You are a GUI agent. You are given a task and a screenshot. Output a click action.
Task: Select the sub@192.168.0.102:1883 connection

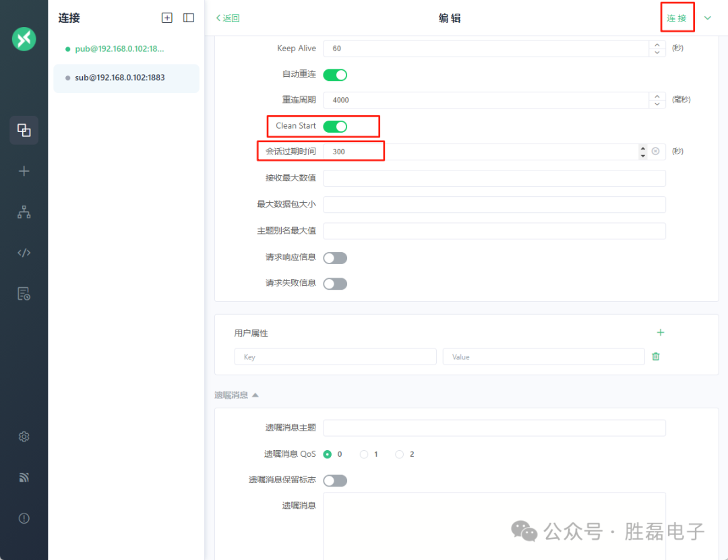(x=126, y=78)
